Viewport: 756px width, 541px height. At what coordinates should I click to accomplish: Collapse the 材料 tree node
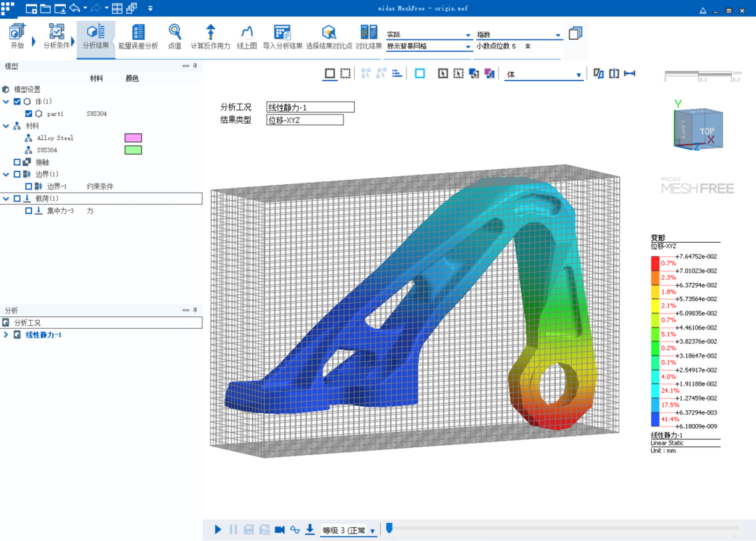coord(6,126)
